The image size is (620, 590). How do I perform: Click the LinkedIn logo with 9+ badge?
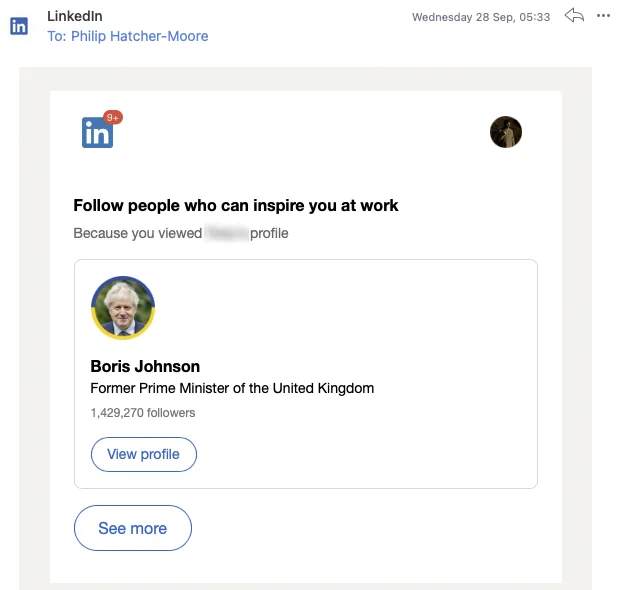[102, 129]
